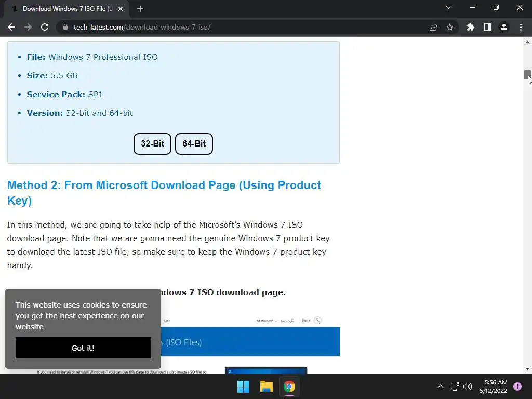
Task: Open the volume tray icon
Action: tap(468, 387)
